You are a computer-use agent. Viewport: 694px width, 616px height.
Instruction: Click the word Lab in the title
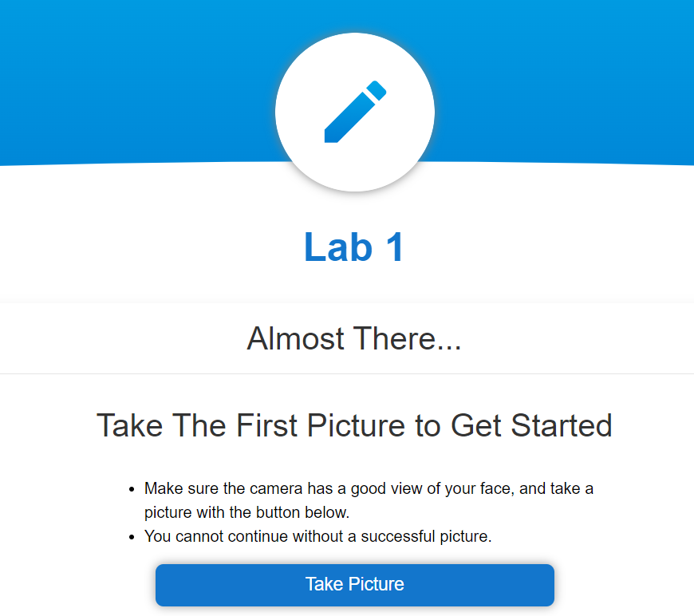point(338,247)
